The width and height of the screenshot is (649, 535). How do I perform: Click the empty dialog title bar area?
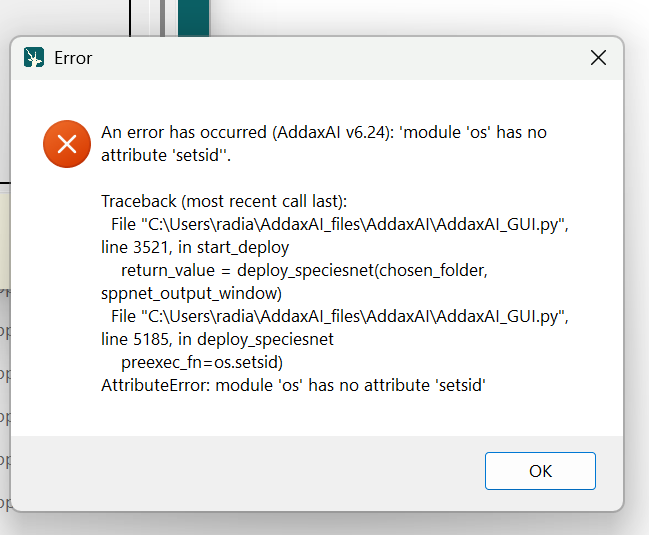330,58
